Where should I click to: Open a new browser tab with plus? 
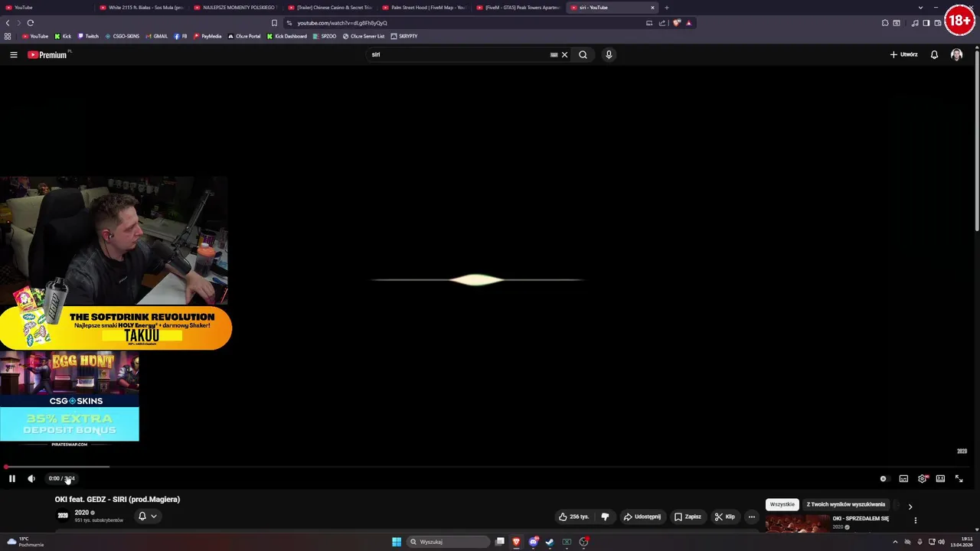tap(666, 8)
